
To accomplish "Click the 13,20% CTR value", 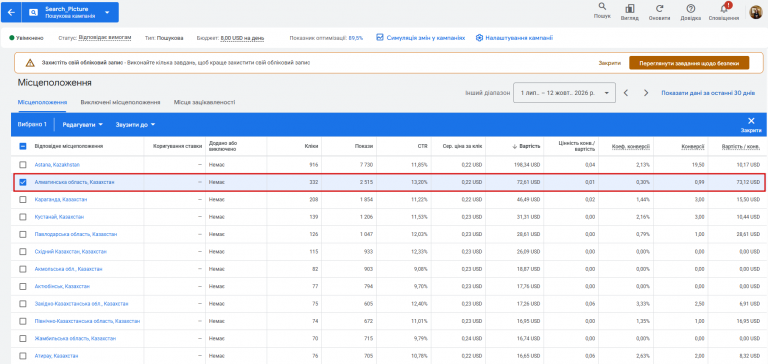I will pyautogui.click(x=422, y=182).
